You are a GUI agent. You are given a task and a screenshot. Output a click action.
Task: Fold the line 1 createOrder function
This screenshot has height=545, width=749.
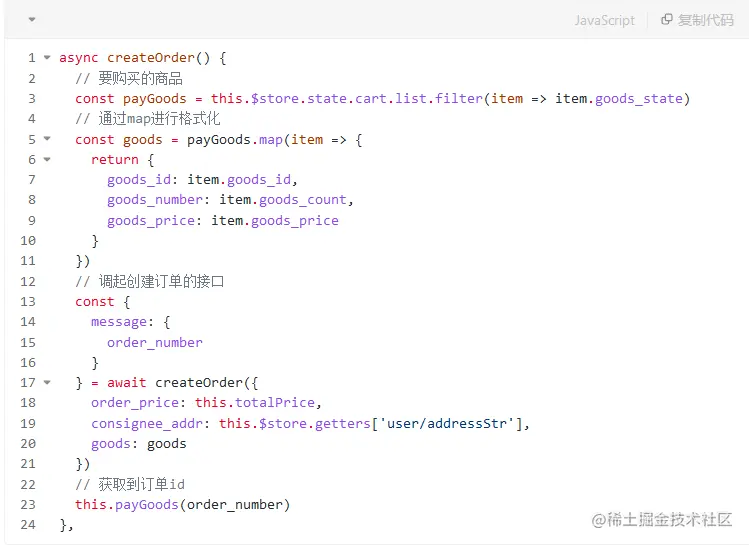tap(47, 57)
